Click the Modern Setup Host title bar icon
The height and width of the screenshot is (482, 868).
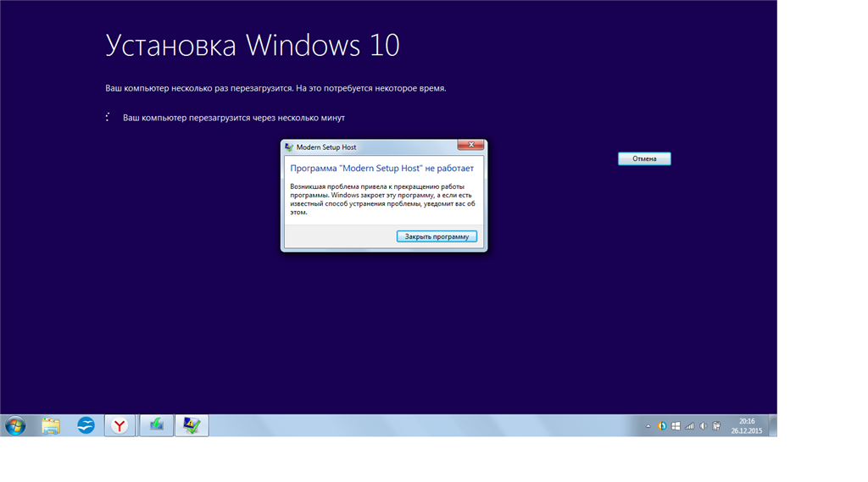click(289, 147)
